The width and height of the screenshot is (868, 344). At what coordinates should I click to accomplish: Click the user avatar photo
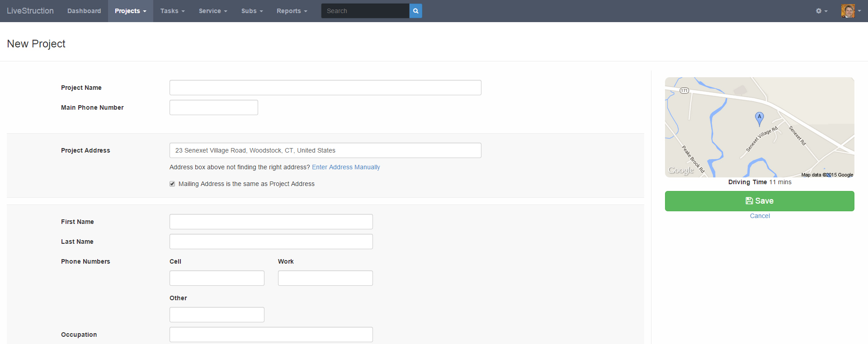848,11
